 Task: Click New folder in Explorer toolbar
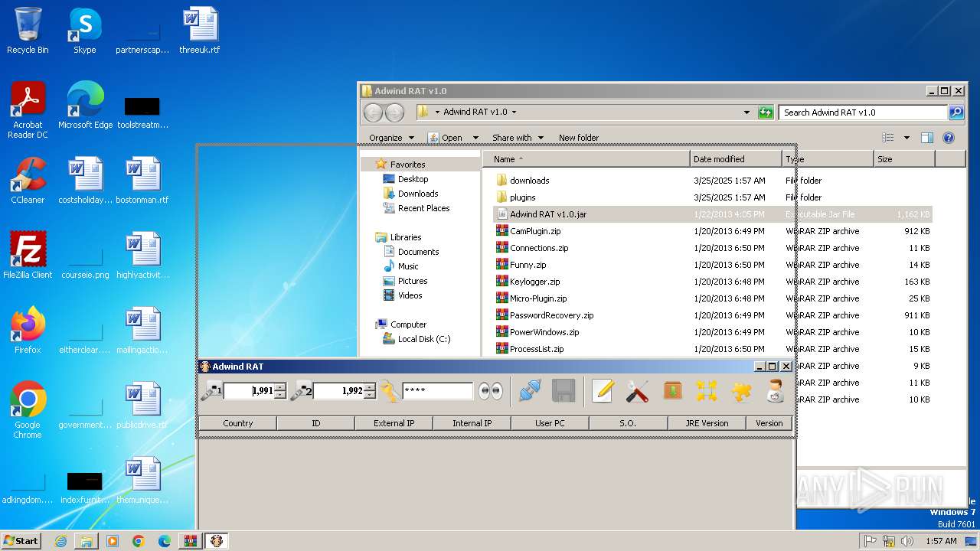point(579,138)
